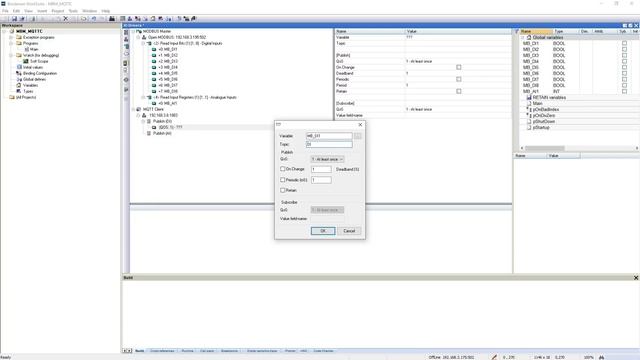Screen dimensions: 640x360
Task: Select the Main program in Workspace
Action: click(x=34, y=49)
